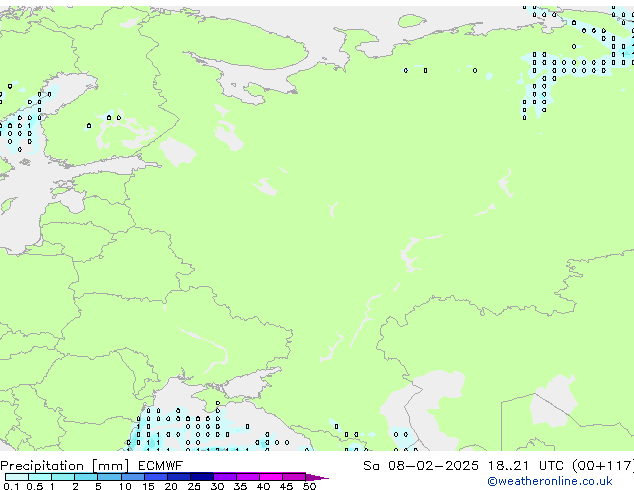Click the legend label 15
Screen dimensions: 634x490
click(148, 486)
